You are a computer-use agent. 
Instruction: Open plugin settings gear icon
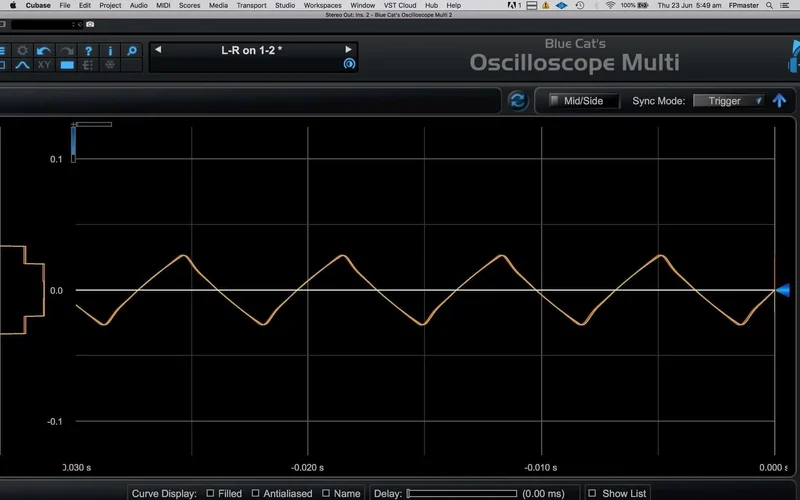[22, 50]
